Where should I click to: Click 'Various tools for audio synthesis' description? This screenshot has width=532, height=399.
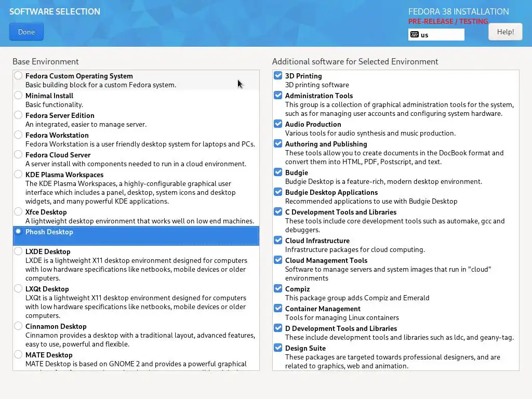pyautogui.click(x=370, y=133)
